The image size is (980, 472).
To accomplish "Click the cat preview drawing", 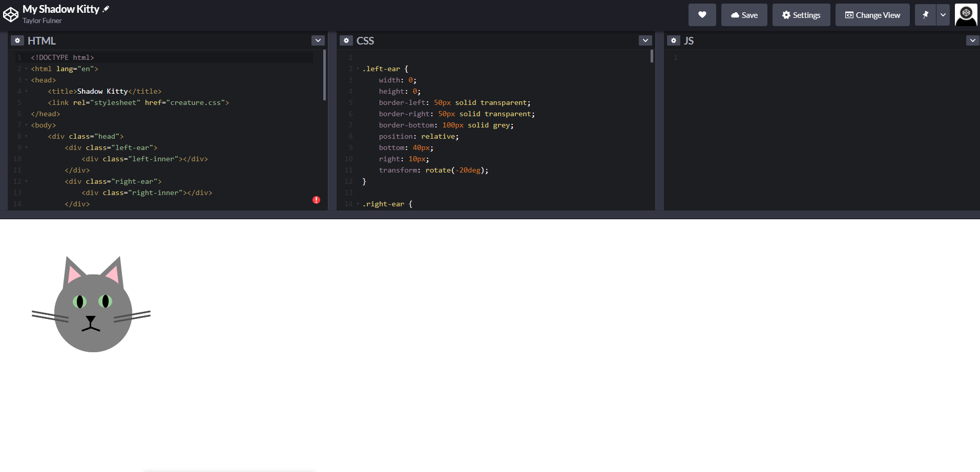I will pyautogui.click(x=91, y=304).
